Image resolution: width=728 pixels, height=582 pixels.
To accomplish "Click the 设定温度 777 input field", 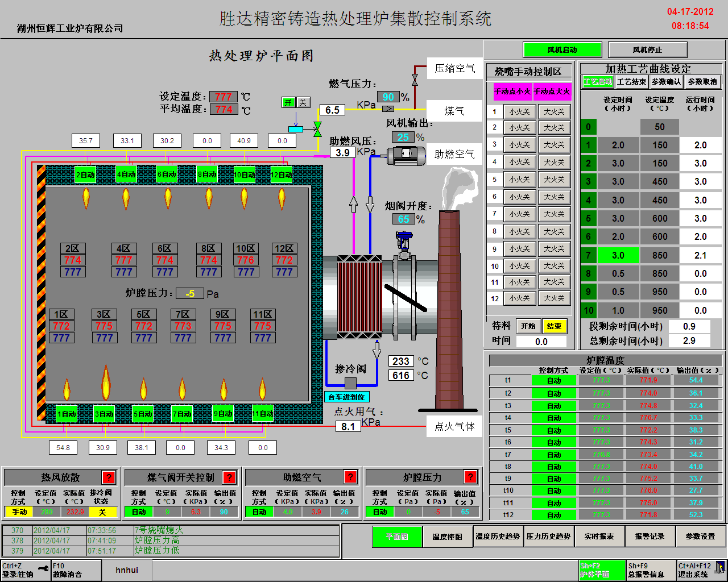I will 223,97.
